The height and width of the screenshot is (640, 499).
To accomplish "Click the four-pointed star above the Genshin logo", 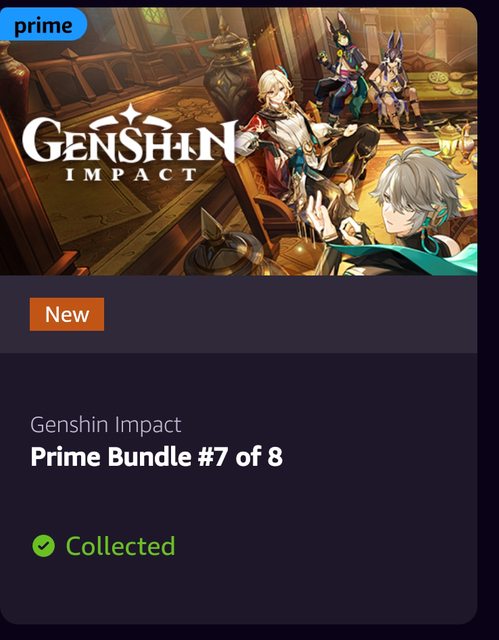I will coord(130,114).
